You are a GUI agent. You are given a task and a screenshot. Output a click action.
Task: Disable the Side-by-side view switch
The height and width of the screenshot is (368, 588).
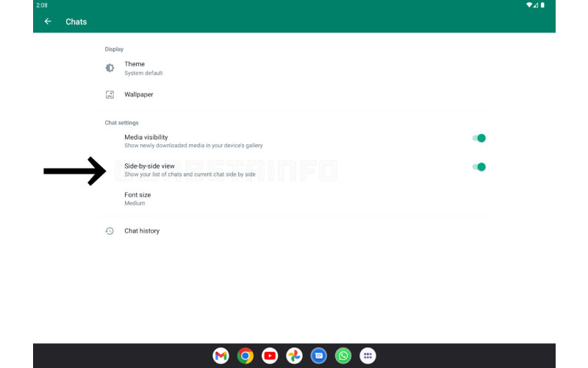(x=479, y=167)
